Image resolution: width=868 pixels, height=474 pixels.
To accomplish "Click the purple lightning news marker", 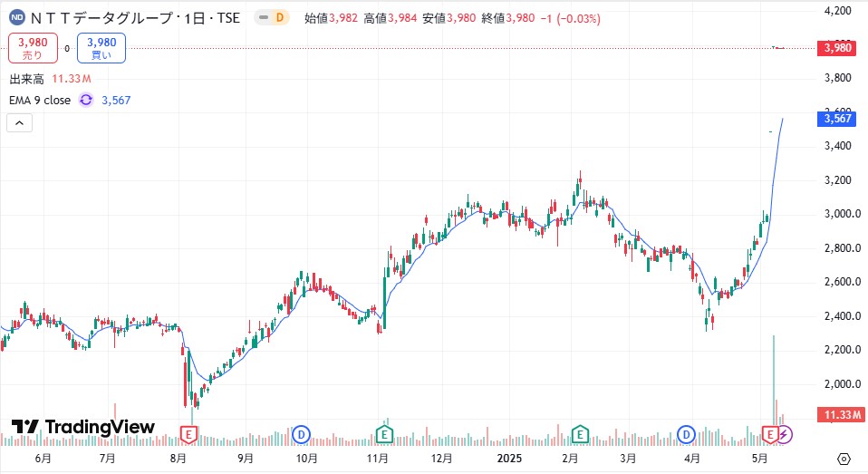I will [x=785, y=435].
